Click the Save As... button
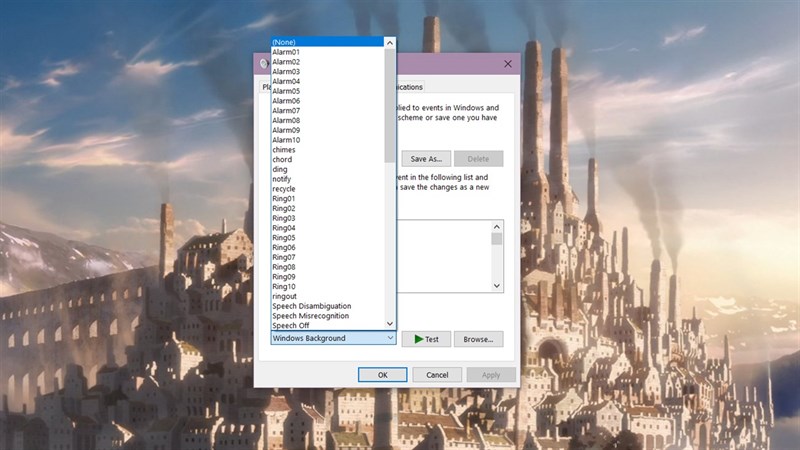800x450 pixels. tap(426, 159)
